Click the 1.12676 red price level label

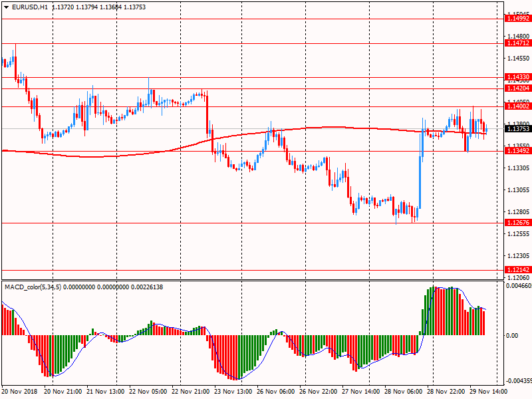tap(518, 223)
